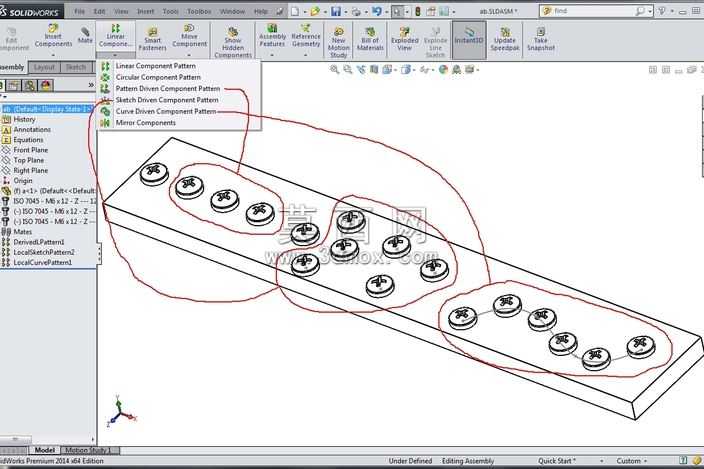Click the Undo icon
The image size is (704, 469).
coord(377,11)
